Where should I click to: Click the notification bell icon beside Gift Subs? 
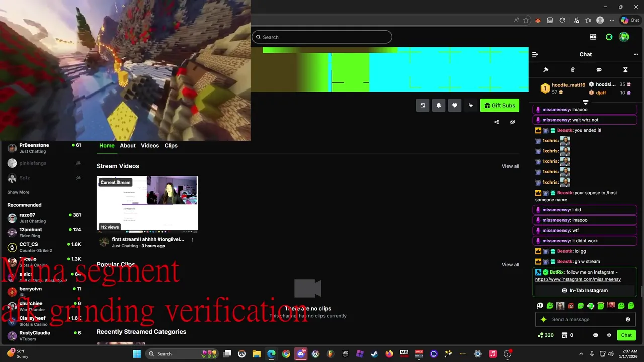point(438,105)
